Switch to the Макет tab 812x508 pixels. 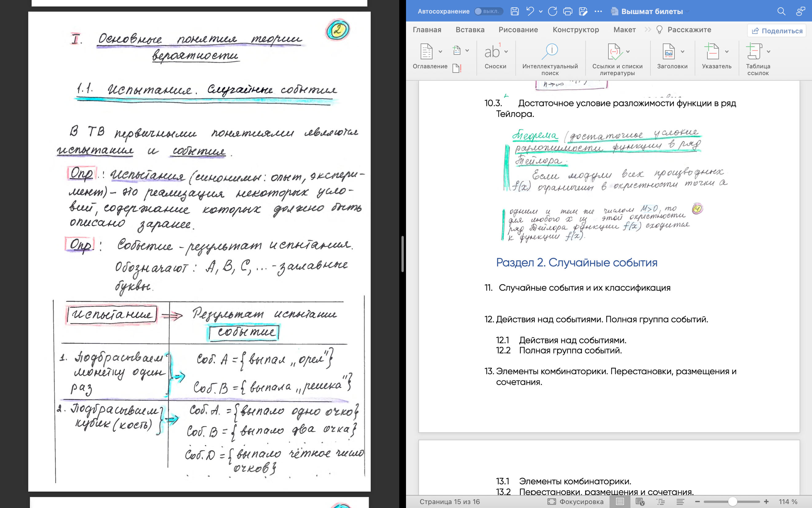pos(624,30)
